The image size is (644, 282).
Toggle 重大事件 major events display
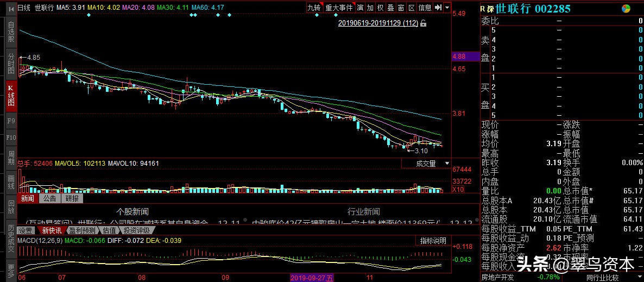point(339,8)
